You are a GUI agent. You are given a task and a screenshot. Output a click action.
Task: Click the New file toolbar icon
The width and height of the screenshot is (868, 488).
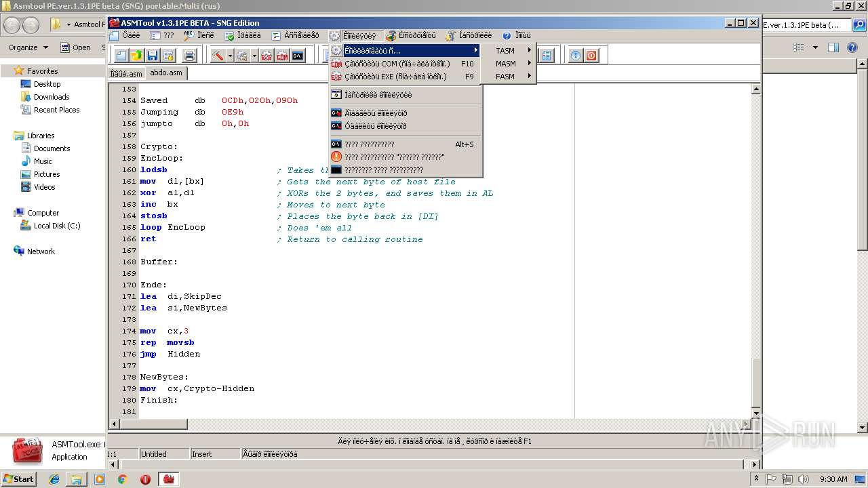pyautogui.click(x=121, y=56)
